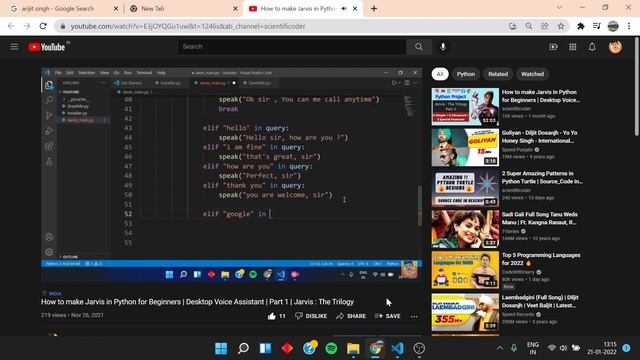640x360 pixels.
Task: Open Chrome media control icon
Action: click(597, 26)
